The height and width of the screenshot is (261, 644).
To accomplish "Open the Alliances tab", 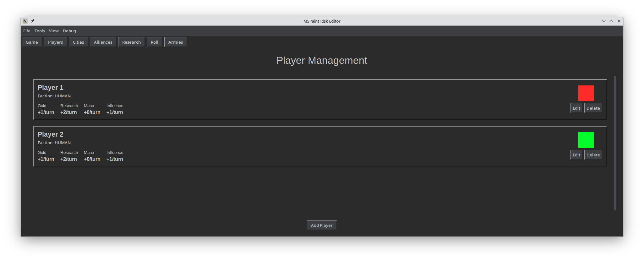I will click(x=103, y=42).
